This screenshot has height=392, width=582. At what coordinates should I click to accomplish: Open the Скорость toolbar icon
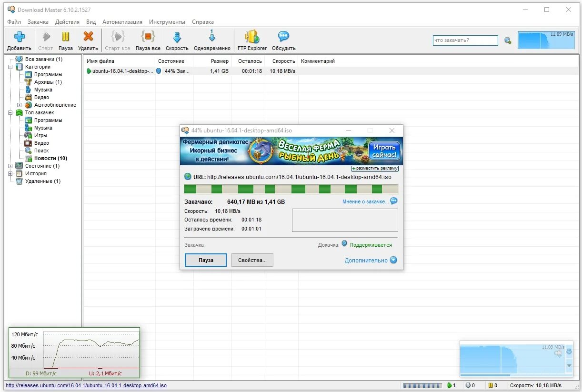click(x=177, y=37)
